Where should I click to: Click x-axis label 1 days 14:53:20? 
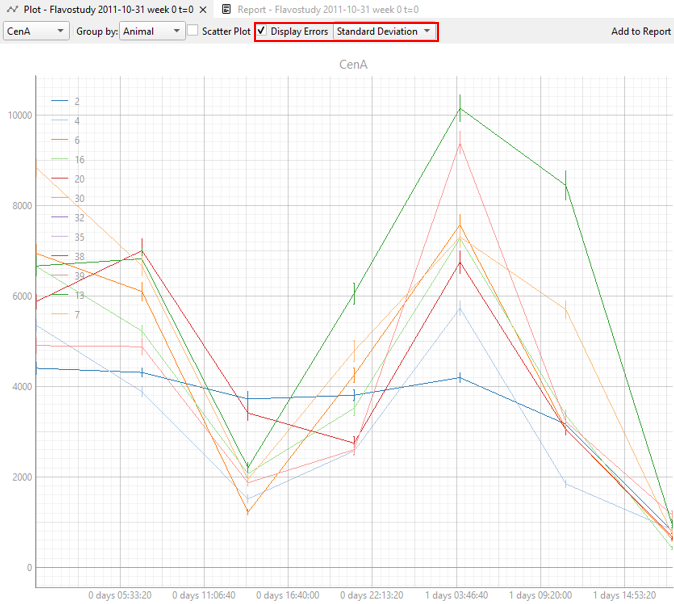(x=625, y=595)
